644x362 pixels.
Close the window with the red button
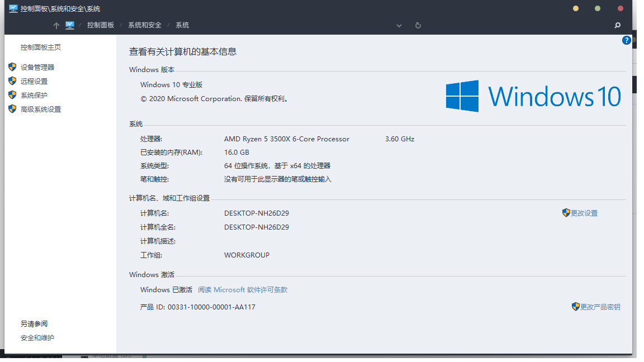621,8
